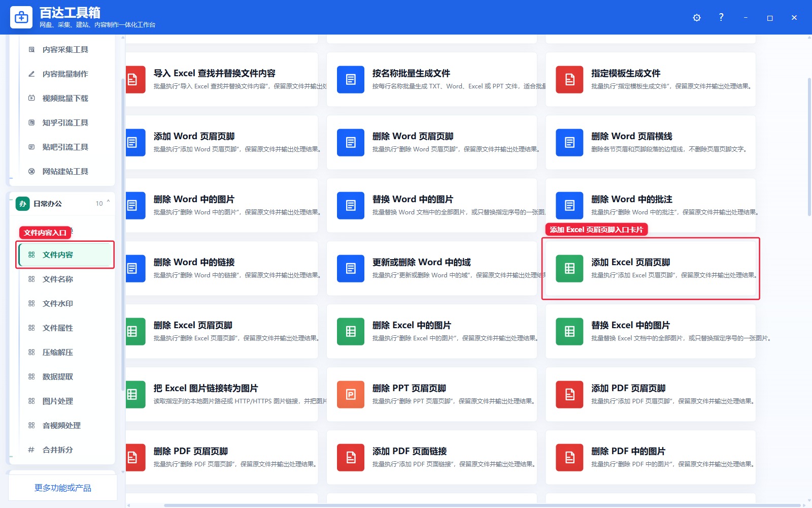The height and width of the screenshot is (508, 812).
Task: Select 文件水印 in the sidebar
Action: pyautogui.click(x=65, y=304)
